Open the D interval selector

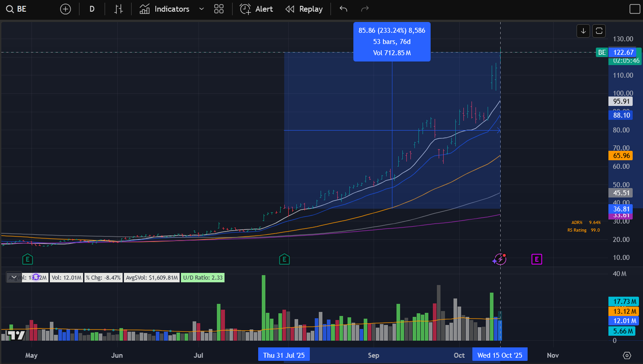tap(92, 9)
